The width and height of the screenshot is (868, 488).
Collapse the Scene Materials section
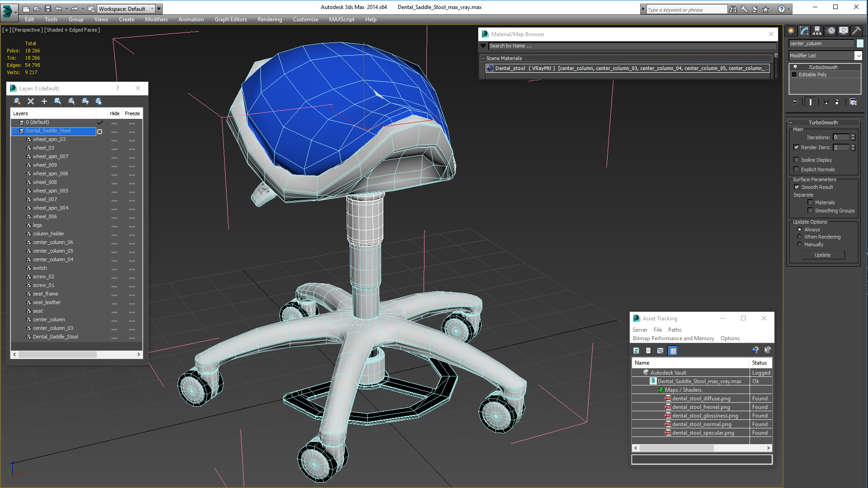(483, 58)
